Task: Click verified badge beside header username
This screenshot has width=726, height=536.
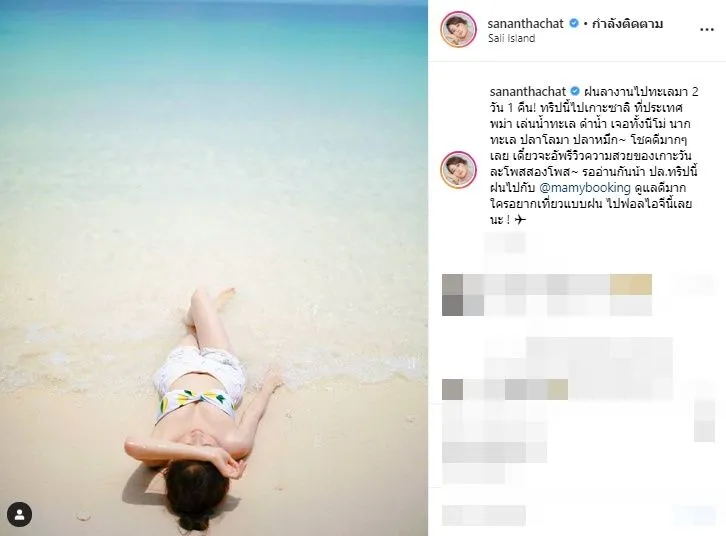Action: pos(574,23)
